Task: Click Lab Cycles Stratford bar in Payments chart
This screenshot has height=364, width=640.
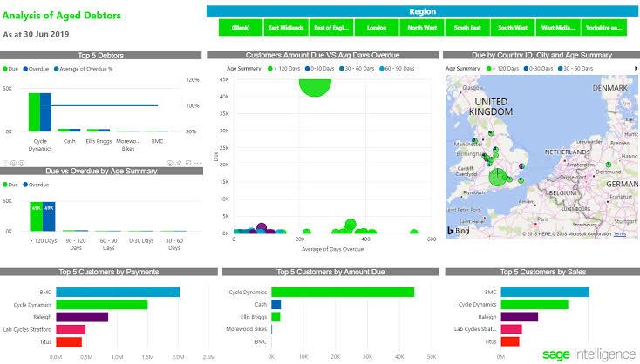Action: tap(71, 329)
